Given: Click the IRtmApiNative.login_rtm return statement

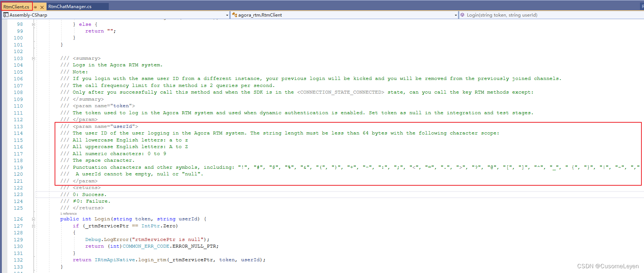Looking at the screenshot, I should coord(169,260).
